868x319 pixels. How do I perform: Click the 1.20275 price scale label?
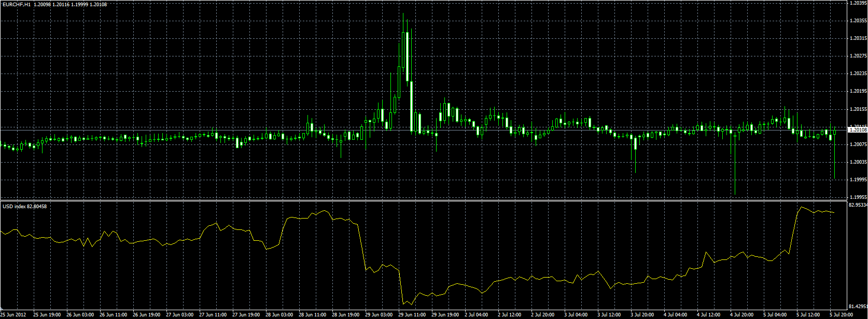858,56
